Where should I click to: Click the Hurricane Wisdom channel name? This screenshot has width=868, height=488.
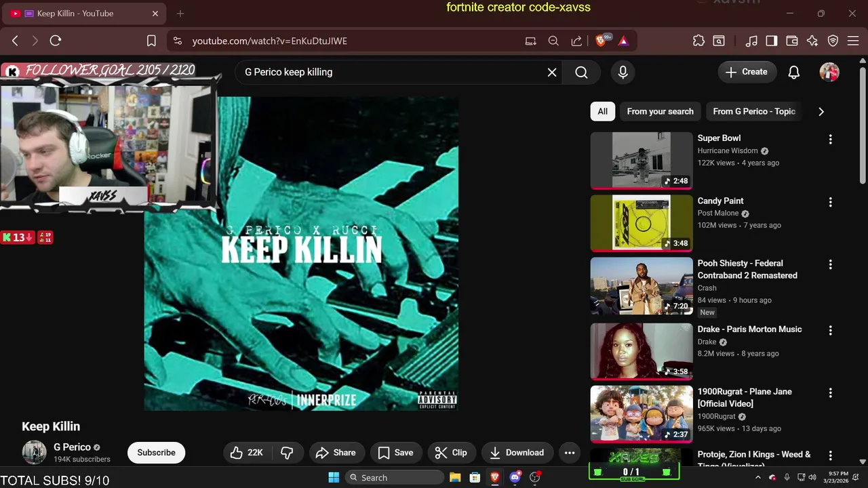[728, 150]
